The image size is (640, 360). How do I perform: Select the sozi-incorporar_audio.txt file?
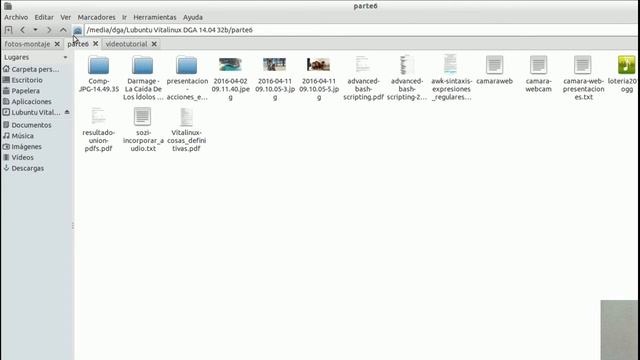click(142, 116)
